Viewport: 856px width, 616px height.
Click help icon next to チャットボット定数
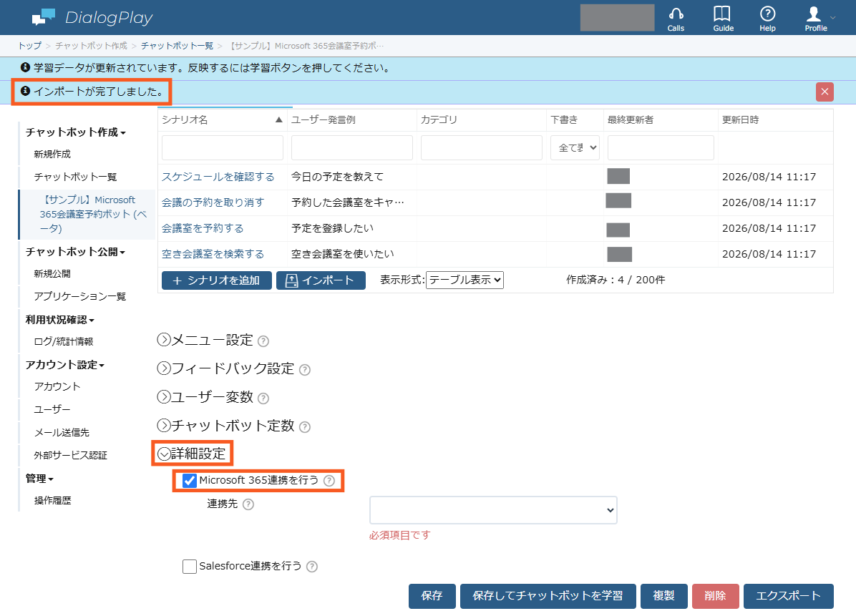pyautogui.click(x=305, y=426)
